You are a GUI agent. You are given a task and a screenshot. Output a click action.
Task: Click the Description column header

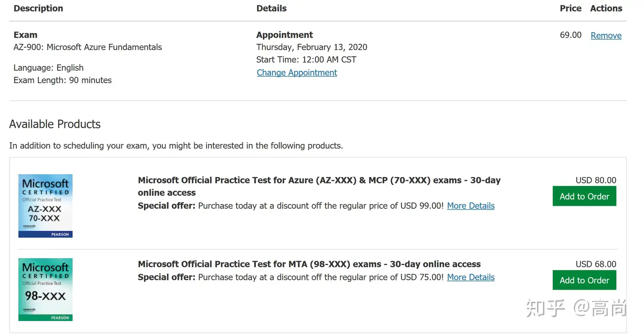click(x=38, y=8)
